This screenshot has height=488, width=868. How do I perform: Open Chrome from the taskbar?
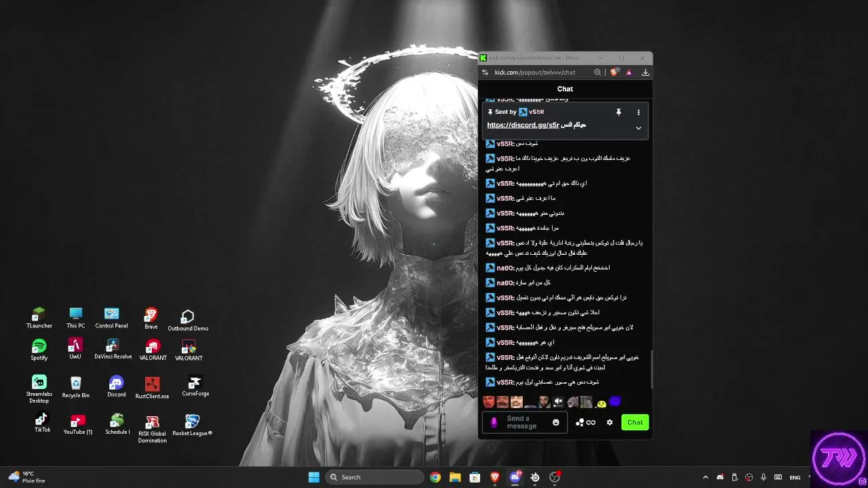(435, 477)
